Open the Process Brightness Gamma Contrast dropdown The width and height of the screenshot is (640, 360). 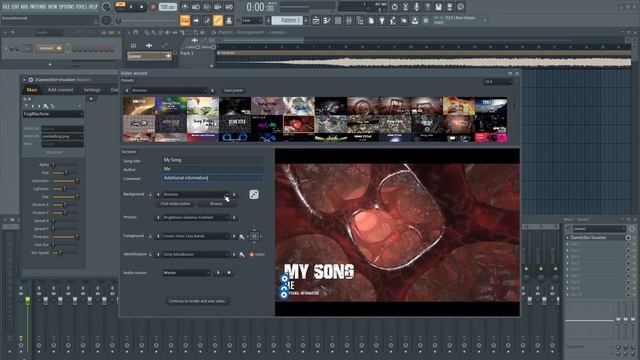[x=196, y=218]
